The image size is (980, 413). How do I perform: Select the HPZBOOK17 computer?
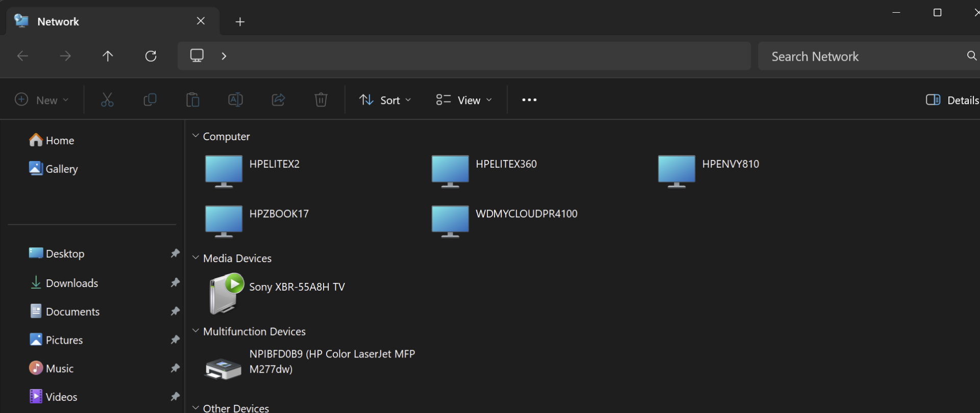257,221
